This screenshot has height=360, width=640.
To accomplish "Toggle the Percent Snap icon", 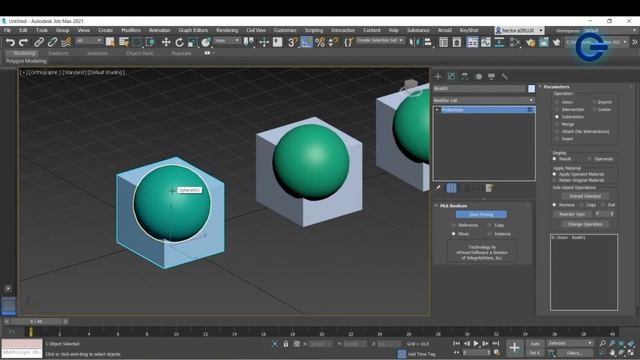I will click(x=320, y=42).
